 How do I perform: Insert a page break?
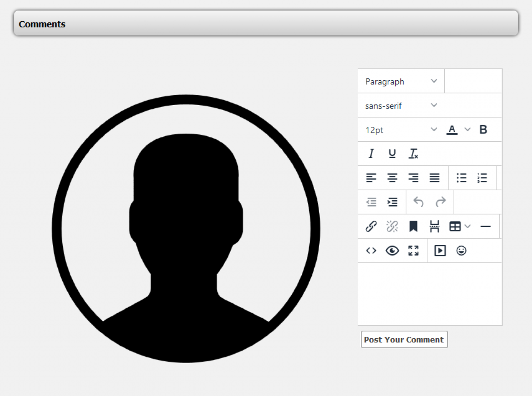[x=434, y=226]
